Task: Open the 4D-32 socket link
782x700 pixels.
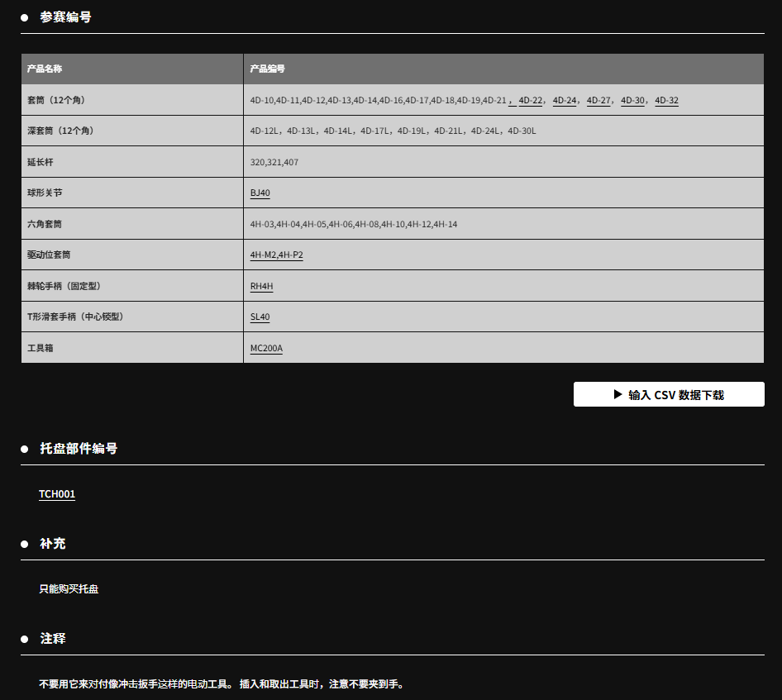Action: [666, 101]
